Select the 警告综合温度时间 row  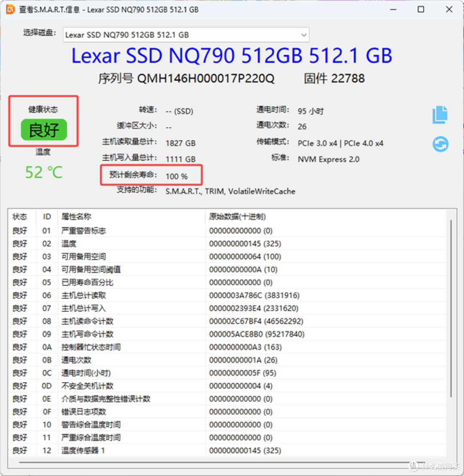coord(227,425)
